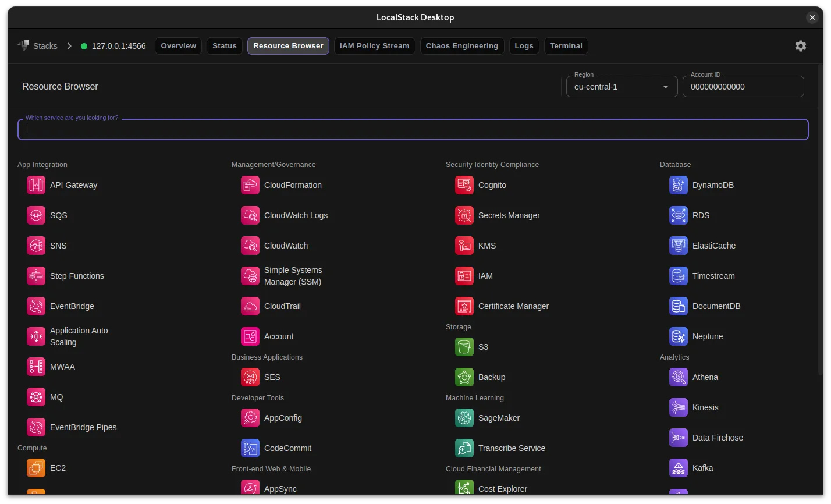Open the settings gear icon
Viewport: 831px width, 504px height.
(x=800, y=45)
